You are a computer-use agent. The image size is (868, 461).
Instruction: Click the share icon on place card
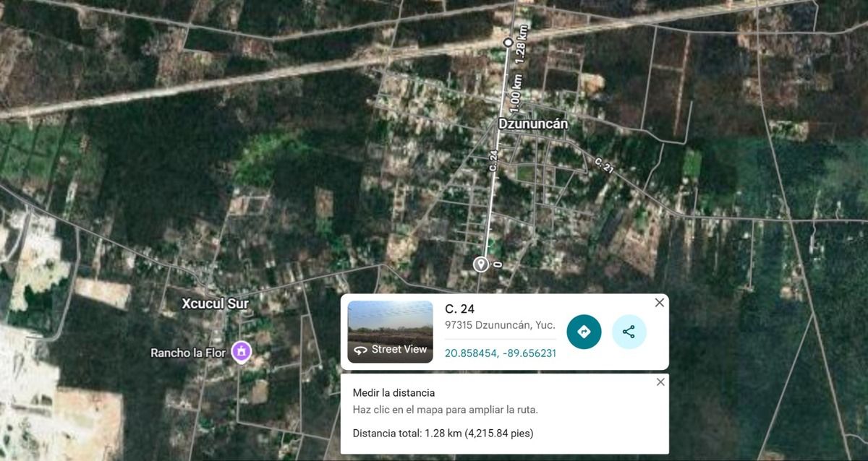click(629, 332)
